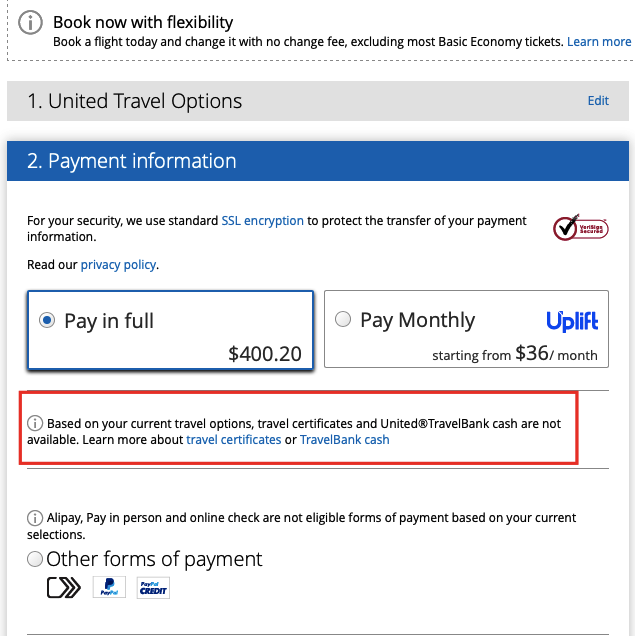Click the info icon beside Book now with flexibility
This screenshot has width=635, height=636.
30,22
